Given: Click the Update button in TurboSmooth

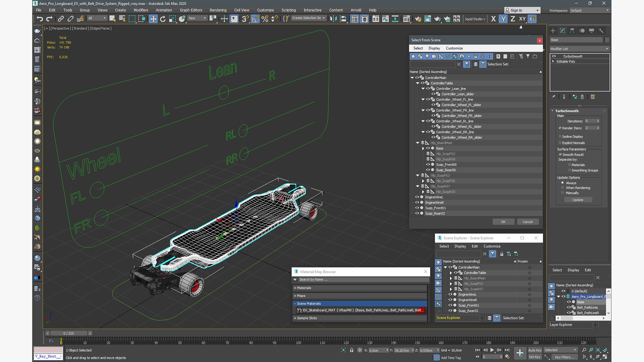Looking at the screenshot, I should click(x=578, y=200).
